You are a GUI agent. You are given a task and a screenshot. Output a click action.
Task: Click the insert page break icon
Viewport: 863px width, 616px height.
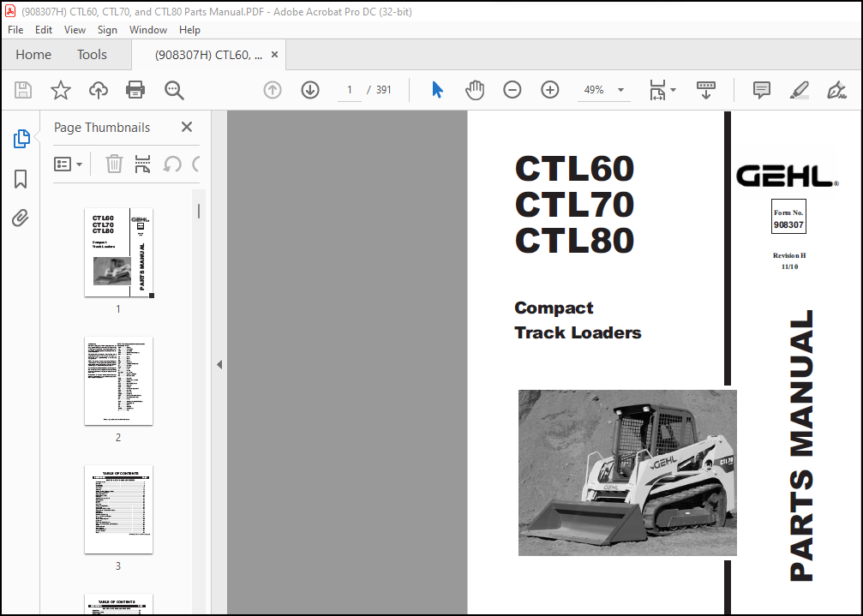[142, 164]
